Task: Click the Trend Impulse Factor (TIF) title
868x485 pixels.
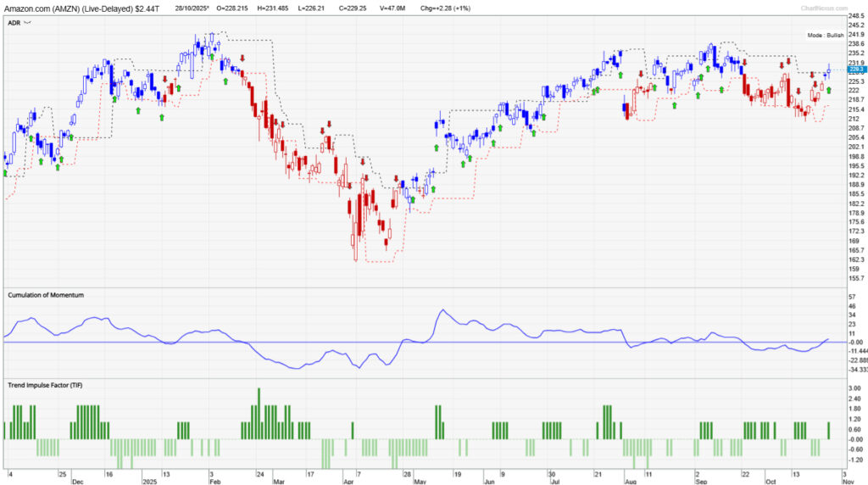Action: click(x=45, y=385)
